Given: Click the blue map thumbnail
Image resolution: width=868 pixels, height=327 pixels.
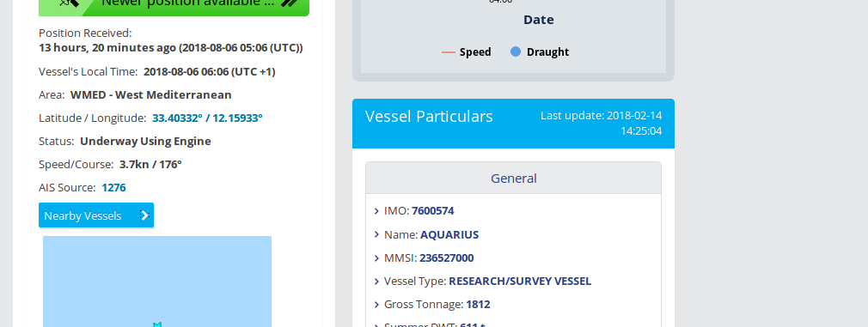Looking at the screenshot, I should click(157, 282).
